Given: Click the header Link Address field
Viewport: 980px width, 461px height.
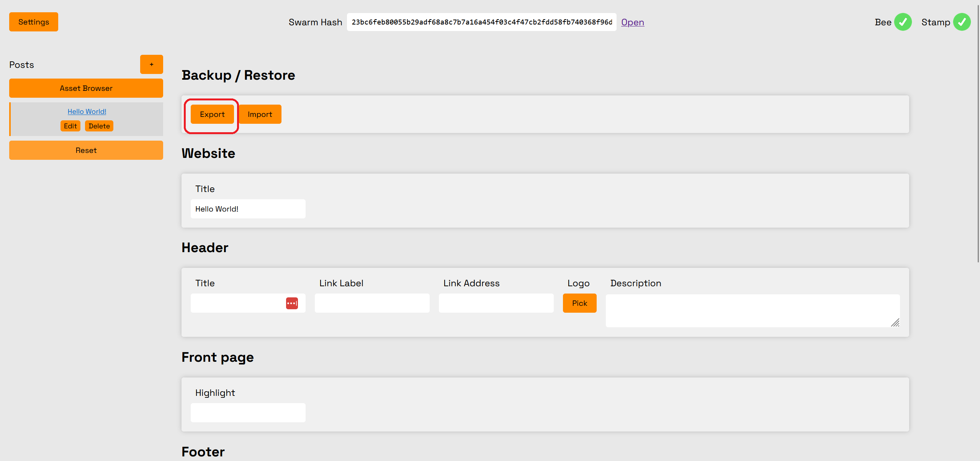Looking at the screenshot, I should pyautogui.click(x=496, y=303).
